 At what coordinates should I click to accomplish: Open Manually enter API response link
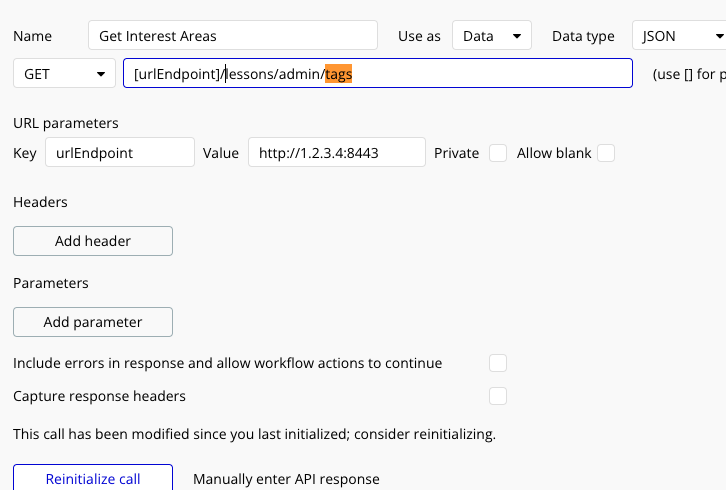(x=286, y=479)
